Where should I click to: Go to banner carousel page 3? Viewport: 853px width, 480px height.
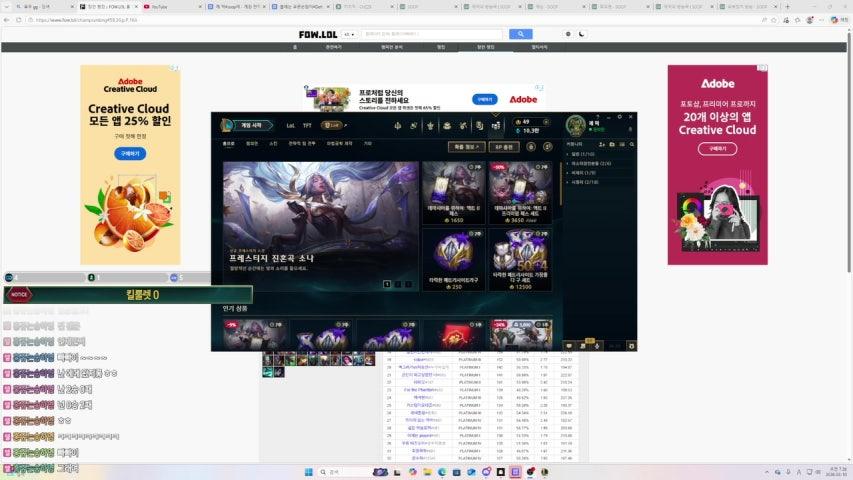408,284
